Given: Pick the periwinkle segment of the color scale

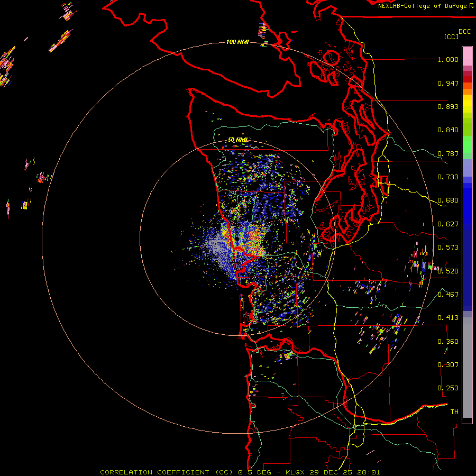Looking at the screenshot, I should [x=467, y=168].
